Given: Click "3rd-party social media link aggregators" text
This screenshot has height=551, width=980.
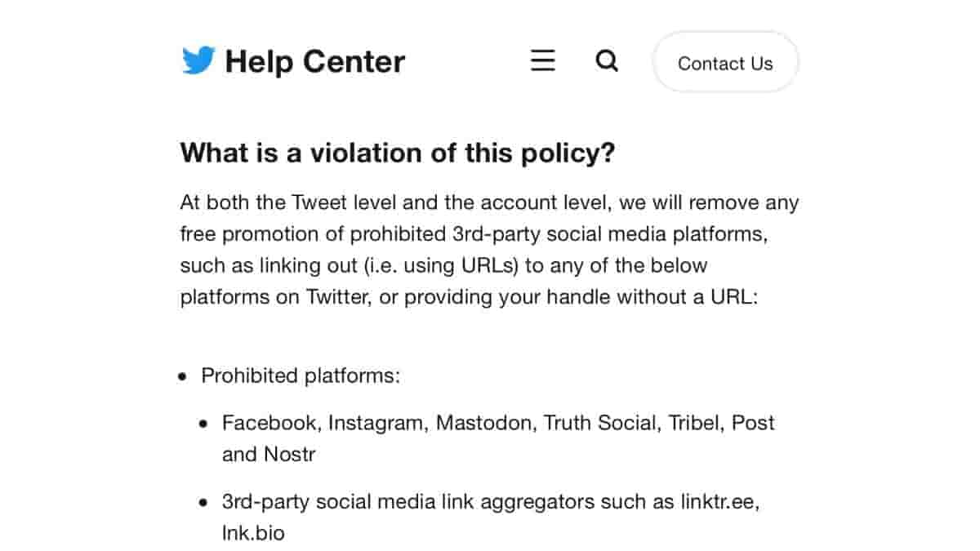Looking at the screenshot, I should click(392, 502).
